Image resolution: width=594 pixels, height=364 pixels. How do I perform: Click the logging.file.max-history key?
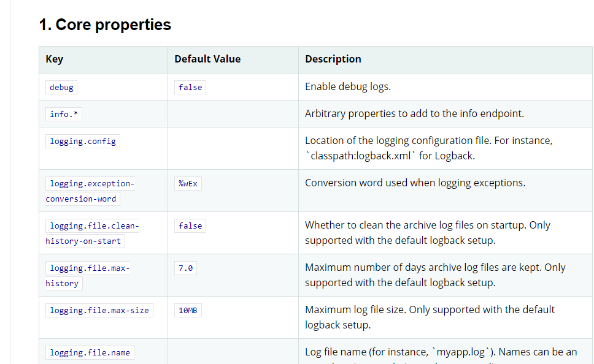click(x=88, y=276)
